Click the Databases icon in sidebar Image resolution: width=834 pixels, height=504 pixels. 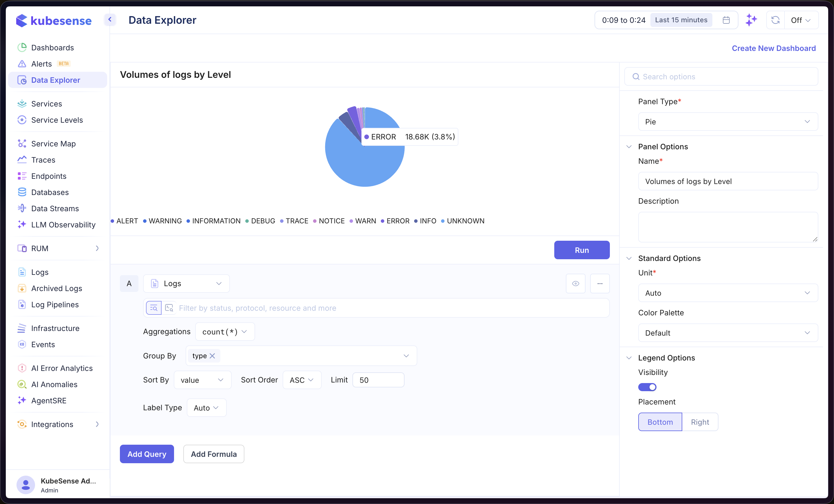(x=22, y=192)
